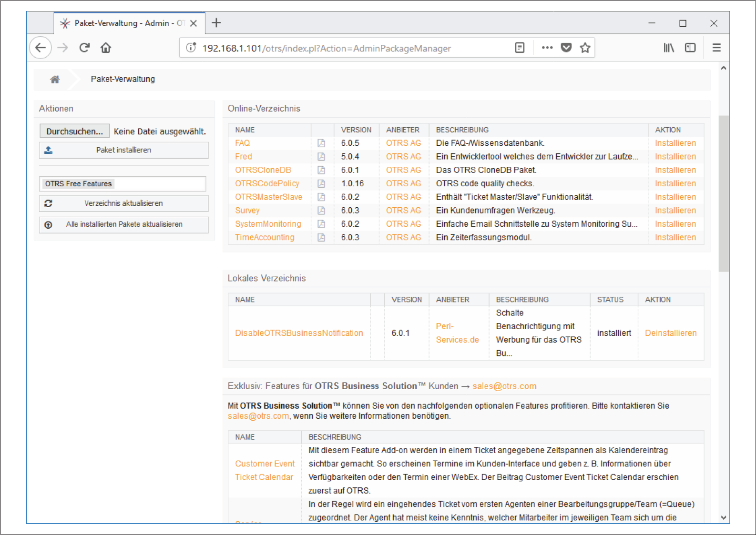The height and width of the screenshot is (535, 756).
Task: Open page actions three-dots menu
Action: pos(547,48)
